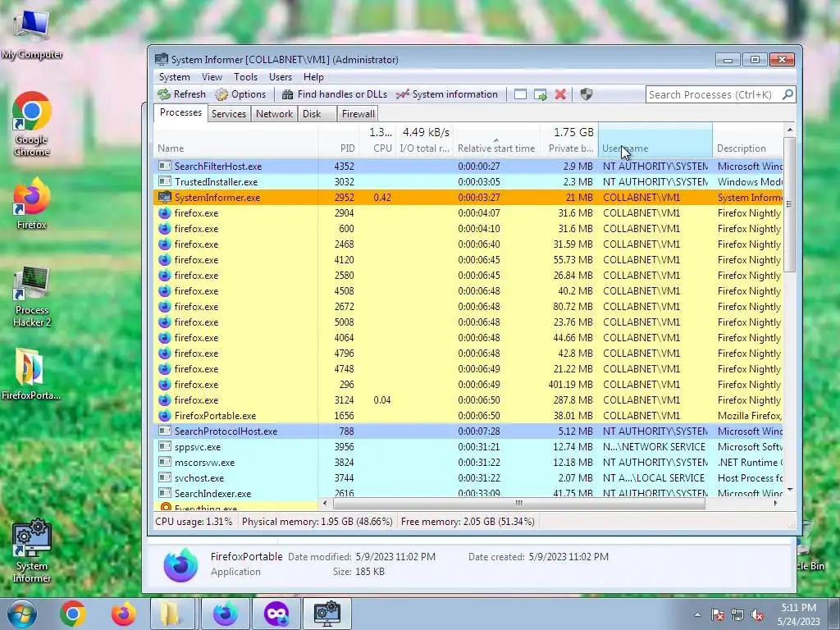The width and height of the screenshot is (840, 630).
Task: Click Find handles or DLLs
Action: click(x=335, y=94)
